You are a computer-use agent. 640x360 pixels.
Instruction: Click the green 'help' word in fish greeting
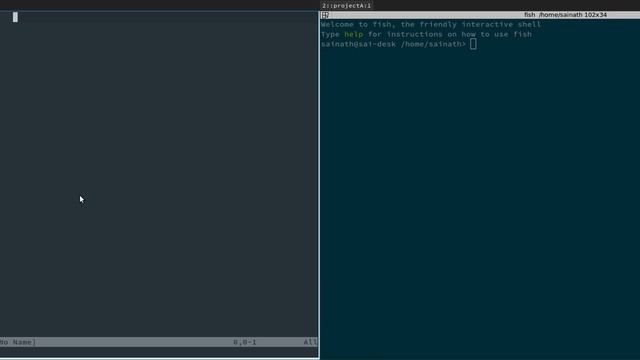tap(353, 34)
